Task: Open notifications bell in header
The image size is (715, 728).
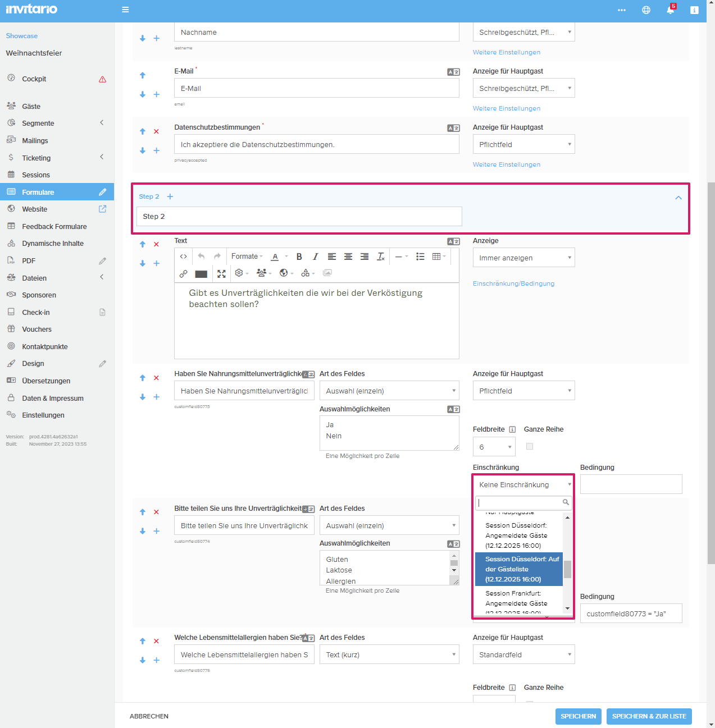Action: pos(670,10)
